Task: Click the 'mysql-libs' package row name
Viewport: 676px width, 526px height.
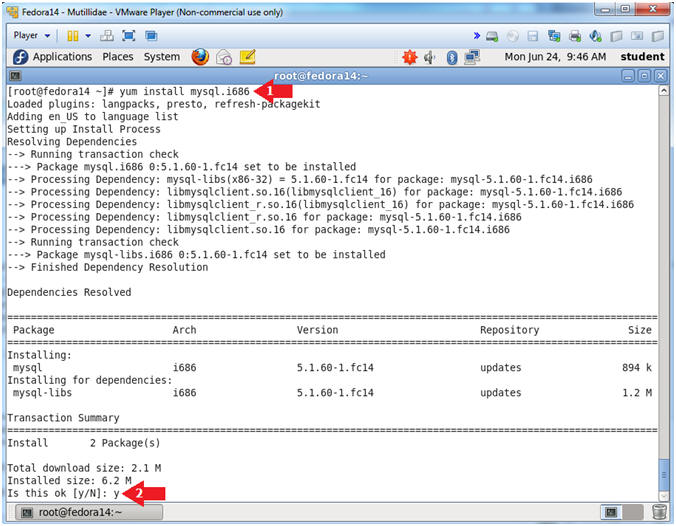Action: click(42, 393)
